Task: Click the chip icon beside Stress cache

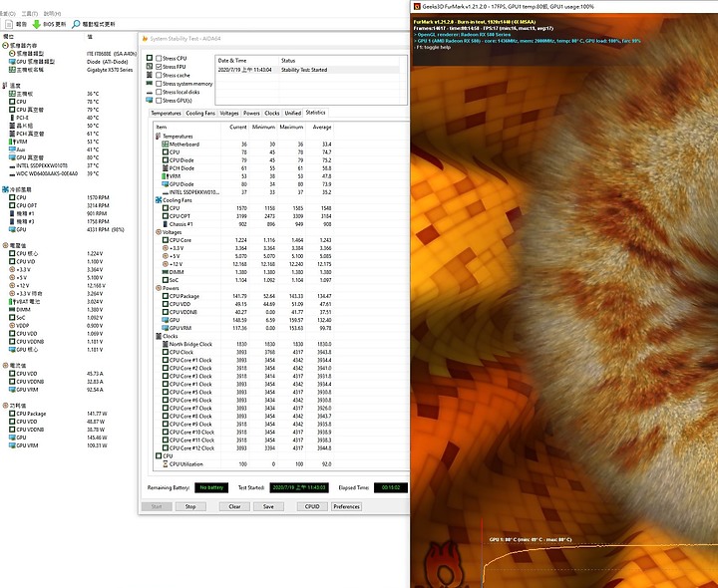Action: click(x=150, y=75)
